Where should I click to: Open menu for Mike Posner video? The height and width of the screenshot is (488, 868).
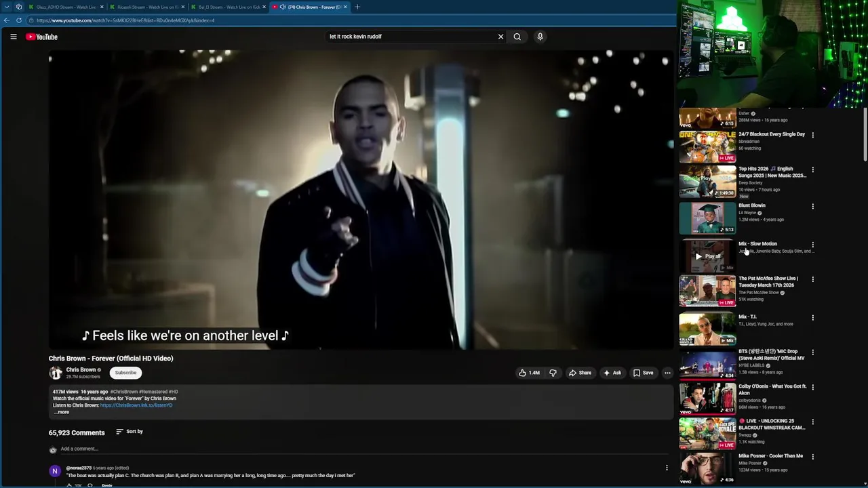812,457
